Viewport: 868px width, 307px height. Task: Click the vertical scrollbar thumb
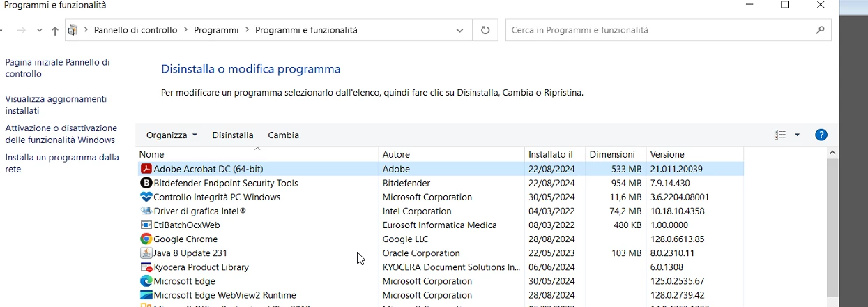pos(832,228)
